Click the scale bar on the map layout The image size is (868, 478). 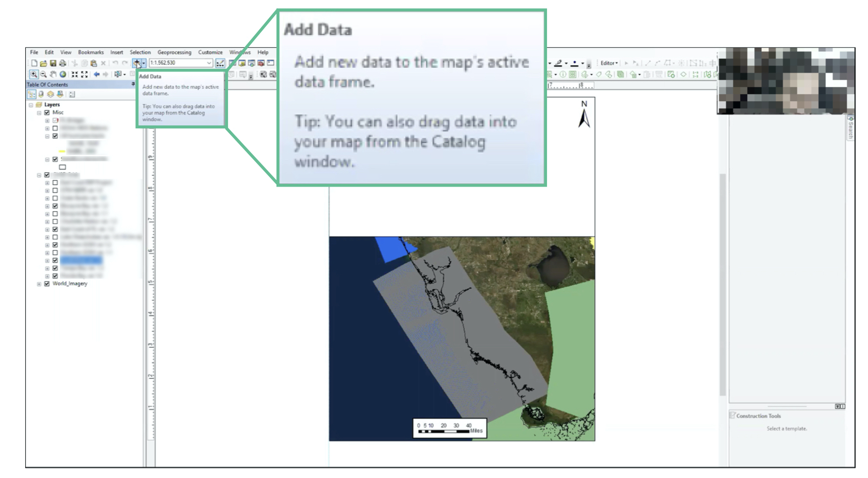pyautogui.click(x=449, y=428)
